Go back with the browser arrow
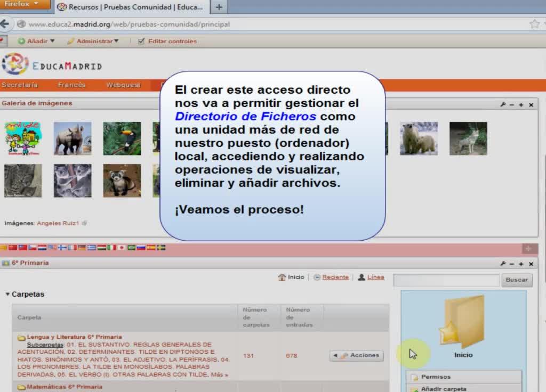 (5, 24)
